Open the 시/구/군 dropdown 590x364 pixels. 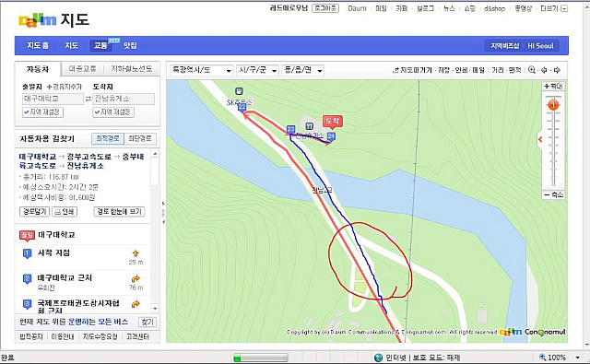click(x=257, y=70)
